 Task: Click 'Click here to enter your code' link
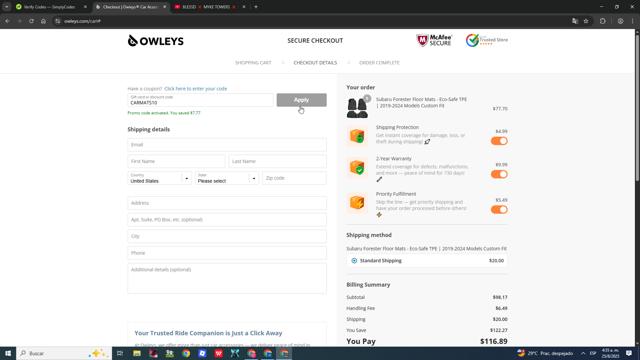(196, 89)
